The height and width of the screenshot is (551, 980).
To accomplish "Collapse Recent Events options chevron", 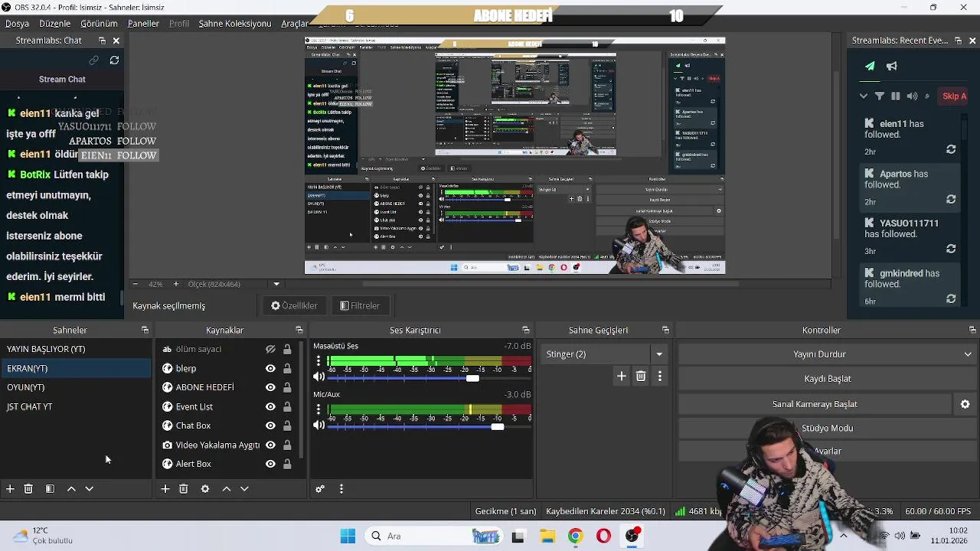I will 864,96.
